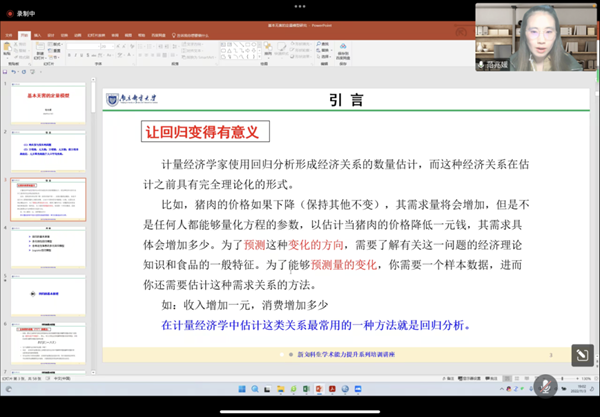Image resolution: width=600 pixels, height=417 pixels.
Task: Click the expand arrows icon over the slide corner
Action: 581,355
